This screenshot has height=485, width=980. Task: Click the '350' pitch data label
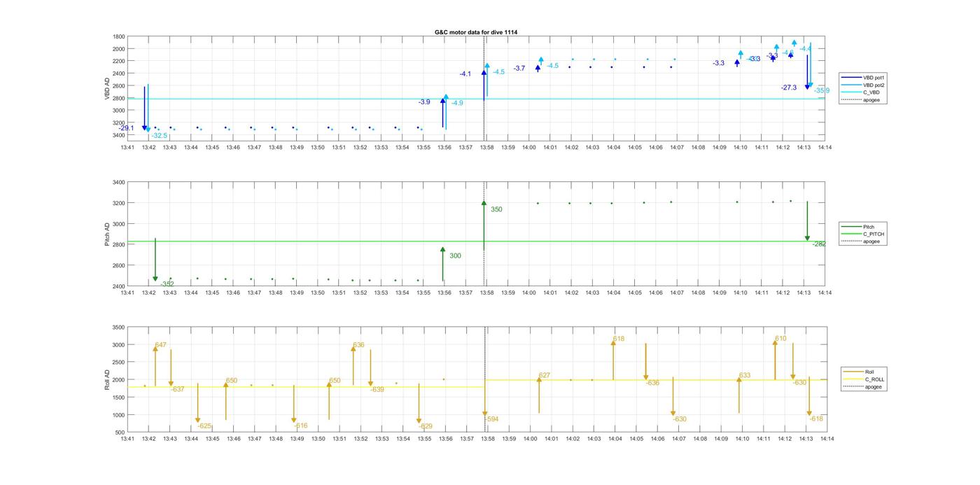click(496, 209)
